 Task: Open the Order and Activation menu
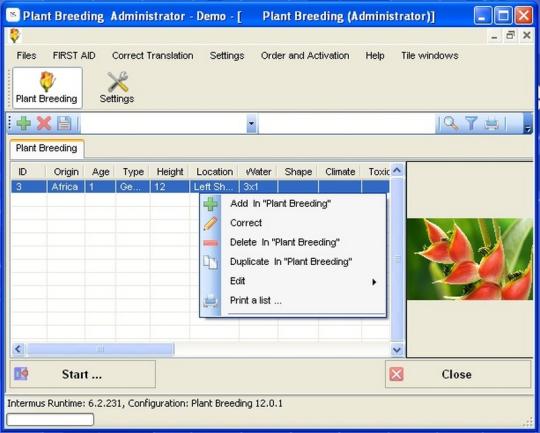[305, 55]
